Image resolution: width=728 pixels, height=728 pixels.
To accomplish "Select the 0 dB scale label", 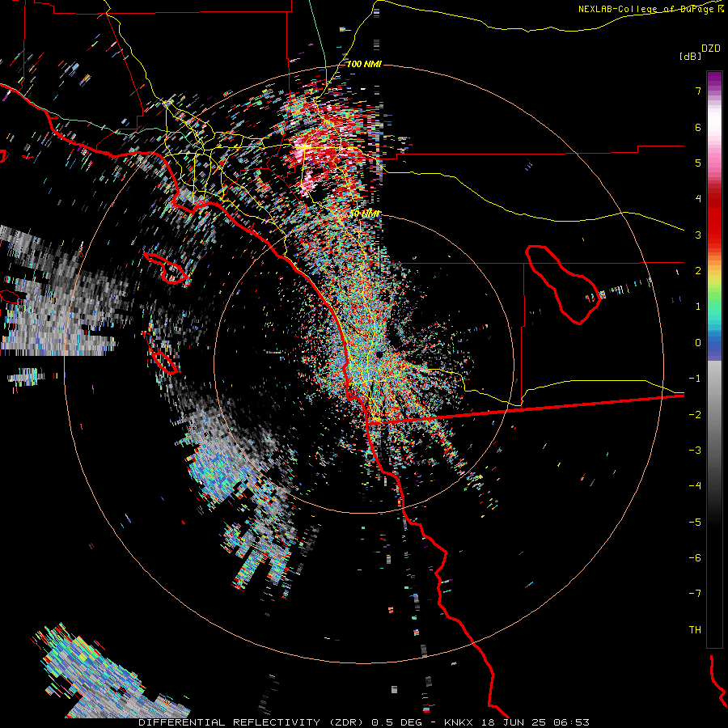I will [x=698, y=343].
